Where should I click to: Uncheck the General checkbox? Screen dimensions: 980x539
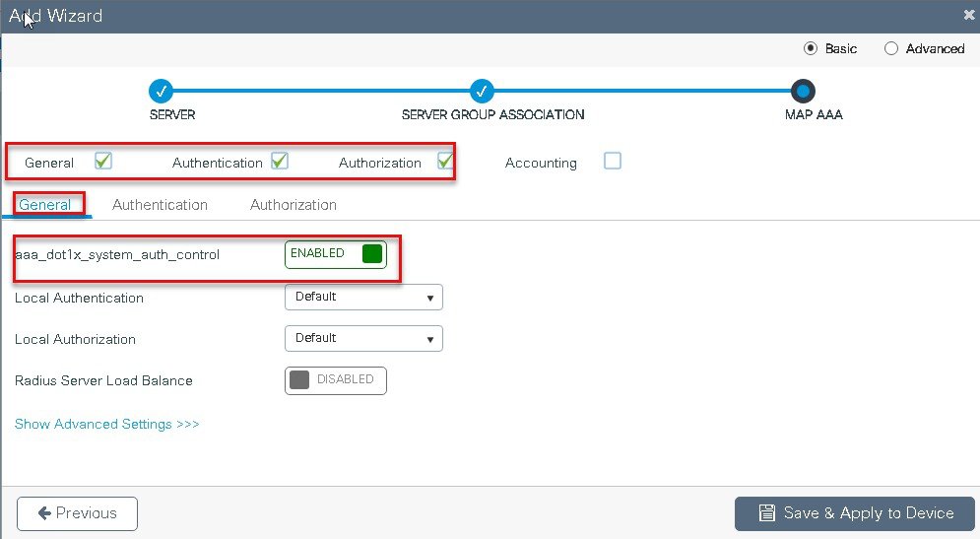point(103,162)
